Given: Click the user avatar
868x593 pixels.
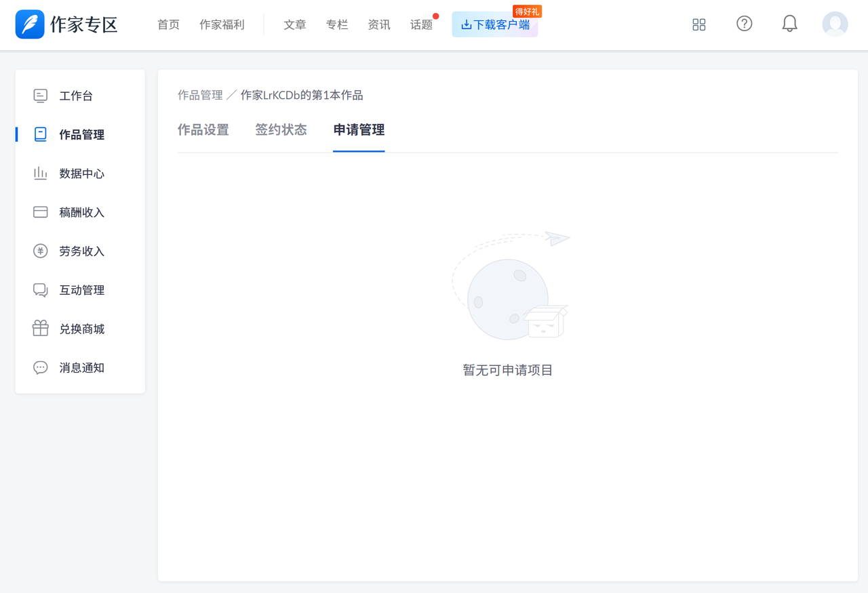Looking at the screenshot, I should click(x=835, y=24).
